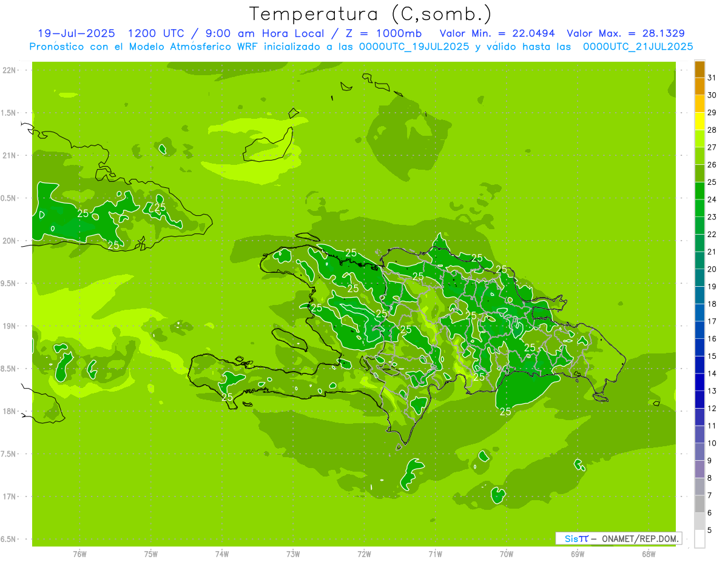
Task: Click the map title Temperatura (C,somb.)
Action: click(x=371, y=14)
